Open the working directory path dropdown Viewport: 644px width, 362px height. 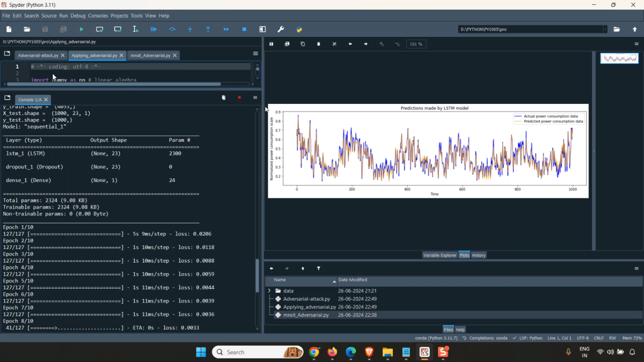coord(605,29)
